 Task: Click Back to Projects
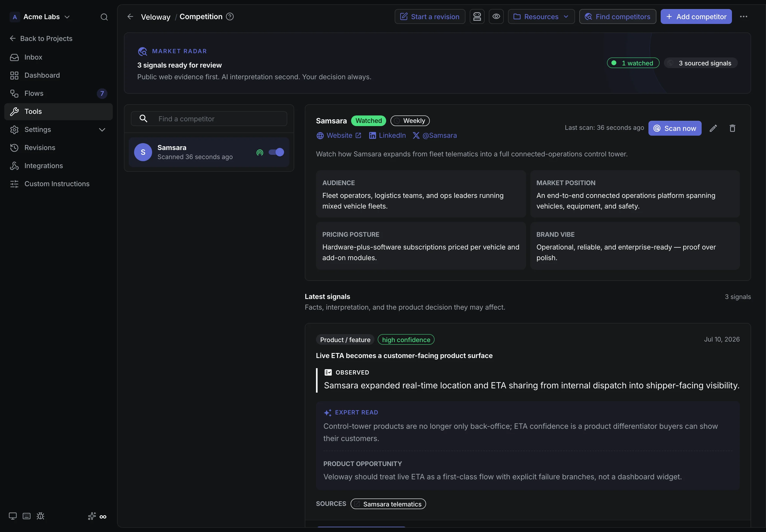point(41,39)
